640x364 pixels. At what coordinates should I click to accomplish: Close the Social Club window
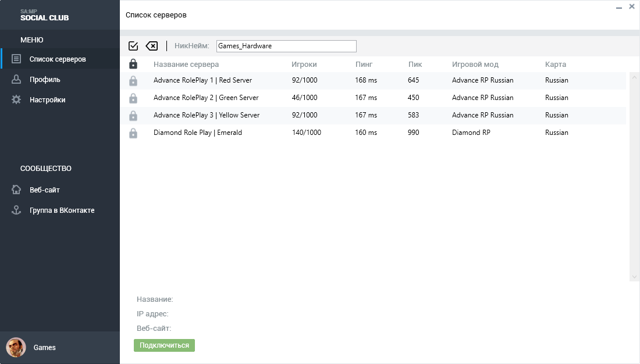pos(632,6)
